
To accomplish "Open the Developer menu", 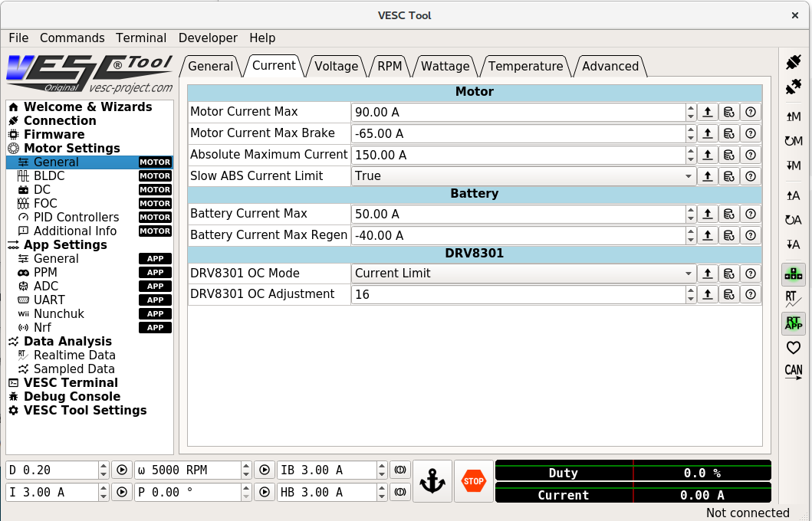I will [x=208, y=38].
